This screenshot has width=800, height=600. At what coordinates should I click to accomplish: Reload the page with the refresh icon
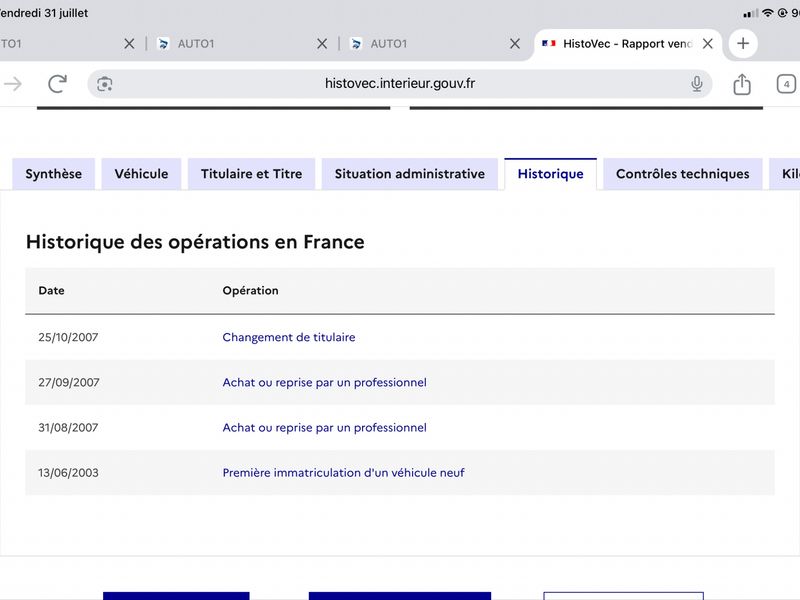point(57,84)
